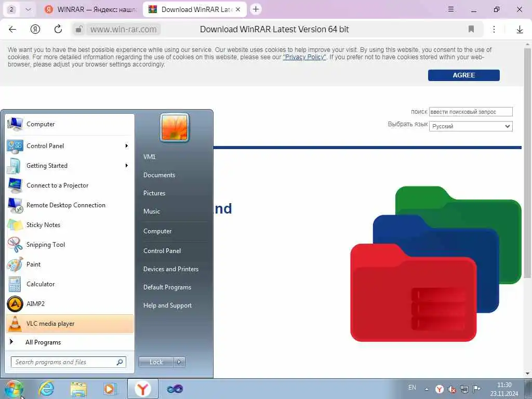532x399 pixels.
Task: Open a new browser tab
Action: 256,9
